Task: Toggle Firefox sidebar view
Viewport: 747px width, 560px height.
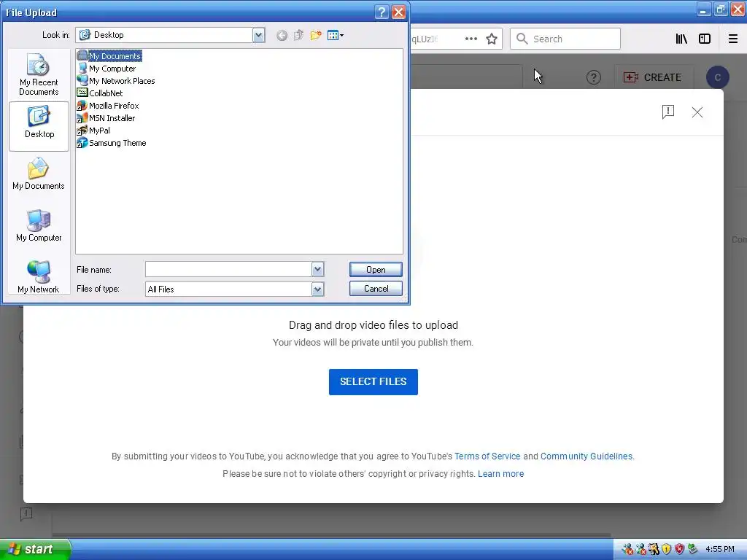Action: (705, 39)
